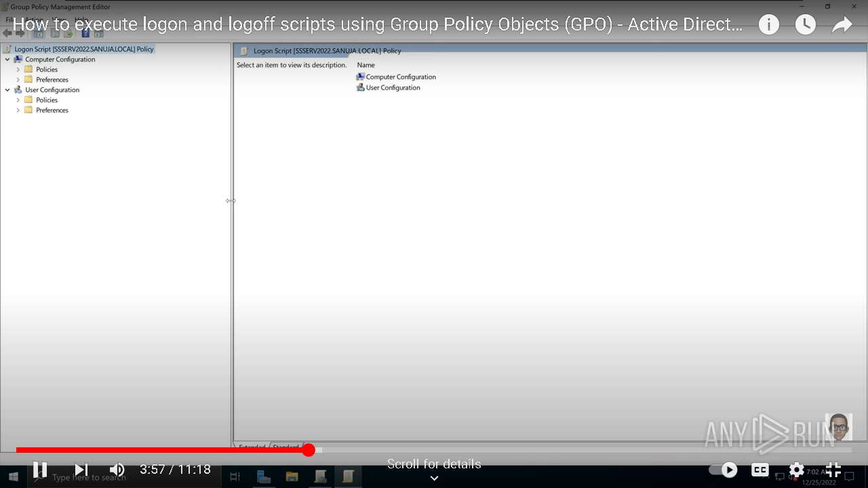The height and width of the screenshot is (488, 868).
Task: Open the video info card icon
Action: click(769, 25)
